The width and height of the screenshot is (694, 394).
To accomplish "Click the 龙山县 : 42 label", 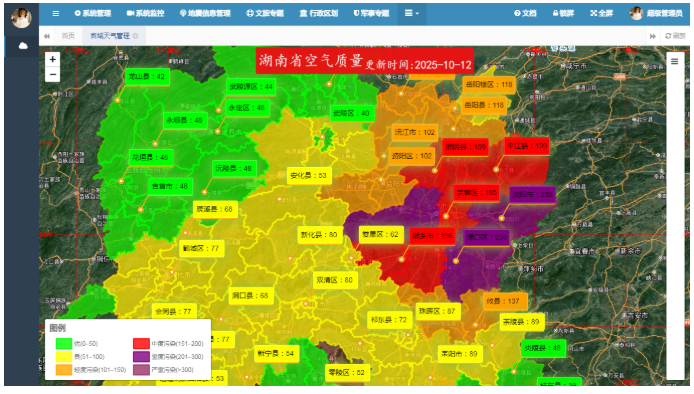I will point(147,77).
